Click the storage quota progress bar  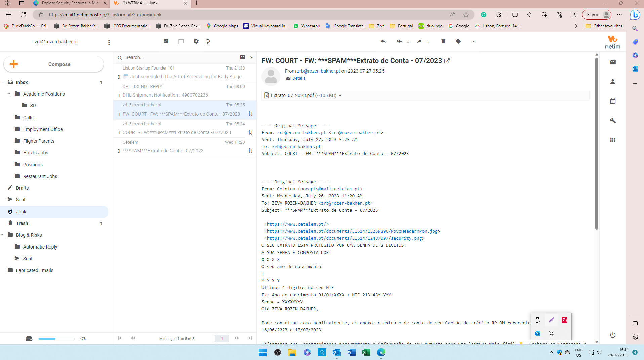tap(56, 339)
